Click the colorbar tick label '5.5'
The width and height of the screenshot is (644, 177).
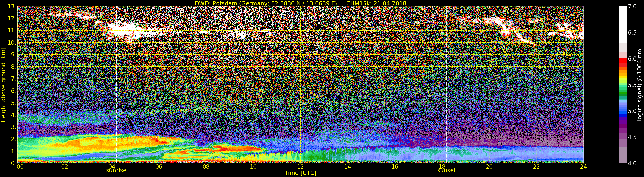click(632, 85)
